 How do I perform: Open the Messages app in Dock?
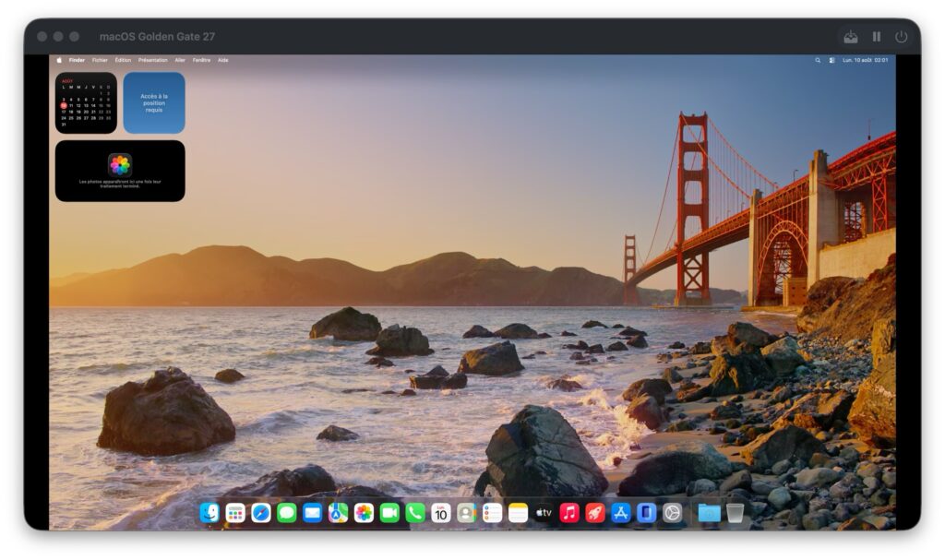[287, 513]
